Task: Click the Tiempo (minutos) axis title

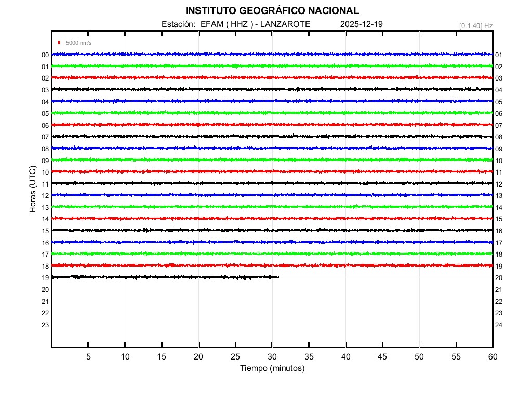Action: 272,368
